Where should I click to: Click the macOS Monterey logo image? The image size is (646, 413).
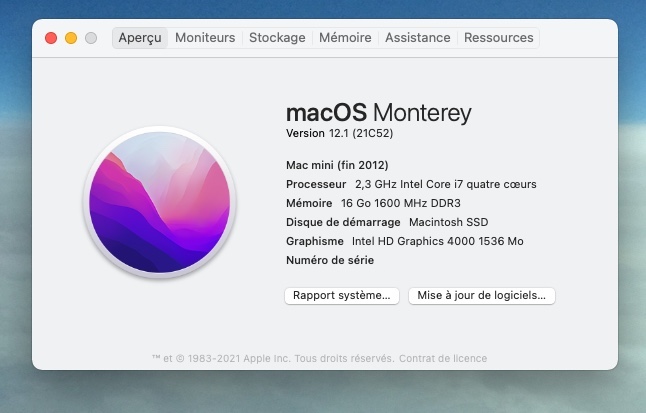click(x=160, y=202)
